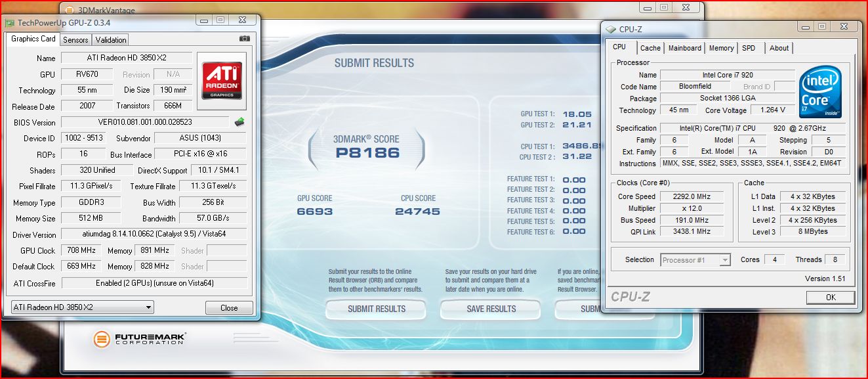868x379 pixels.
Task: Click the Bus Speed 191.0 MHz field
Action: tap(692, 220)
